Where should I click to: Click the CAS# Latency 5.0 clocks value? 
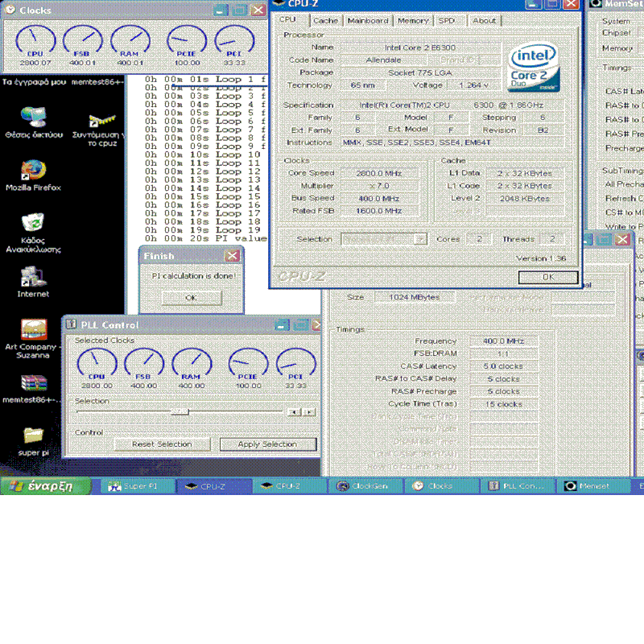point(504,366)
